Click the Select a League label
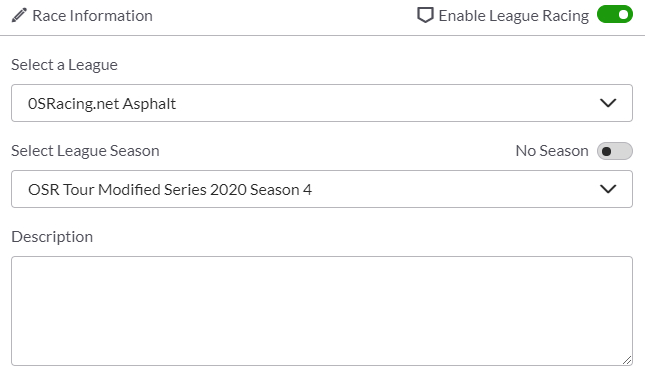 (x=64, y=65)
